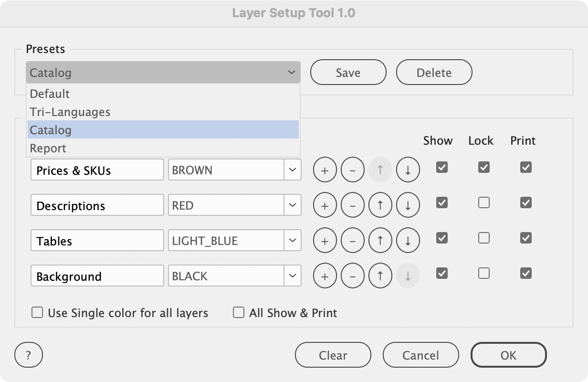Select the Report preset option

point(48,149)
